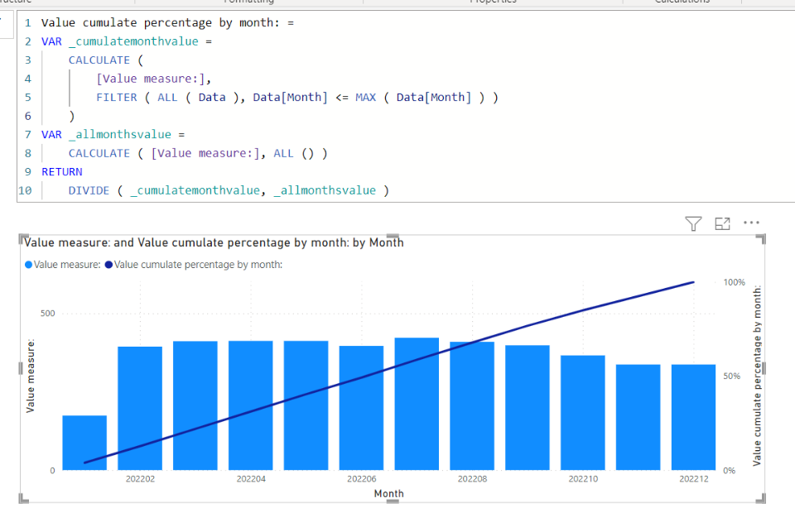Viewport: 795px width, 532px height.
Task: Click the bottom-center resize handle of the visual
Action: tap(393, 501)
